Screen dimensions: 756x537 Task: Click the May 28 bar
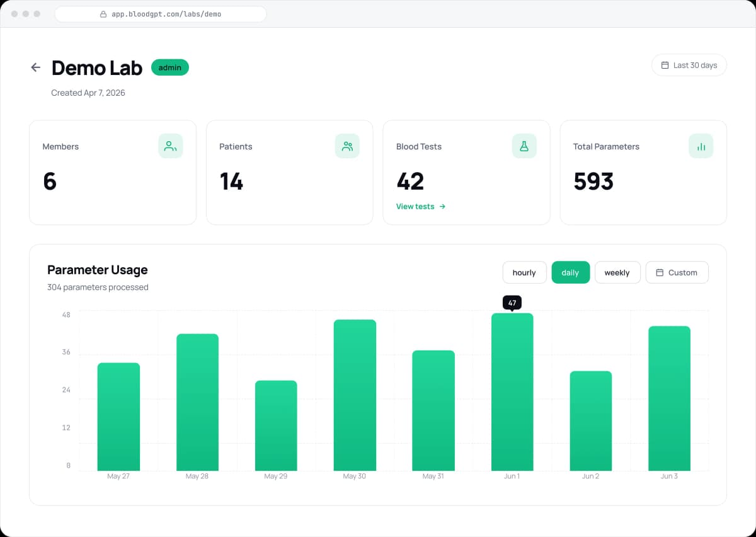coord(197,402)
